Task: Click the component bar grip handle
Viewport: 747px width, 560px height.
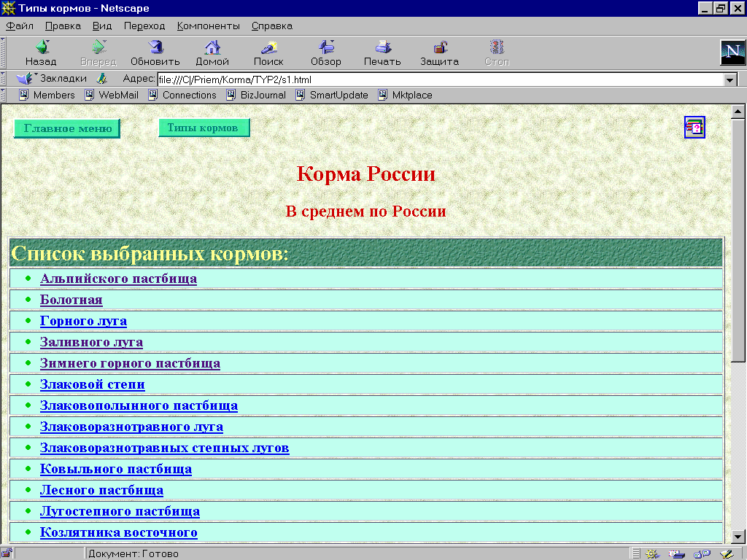Action: (x=635, y=554)
